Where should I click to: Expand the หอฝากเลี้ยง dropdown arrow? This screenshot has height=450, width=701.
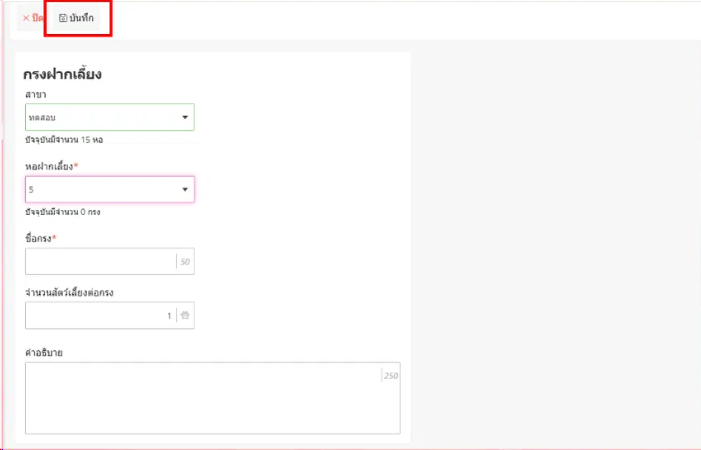click(x=185, y=190)
